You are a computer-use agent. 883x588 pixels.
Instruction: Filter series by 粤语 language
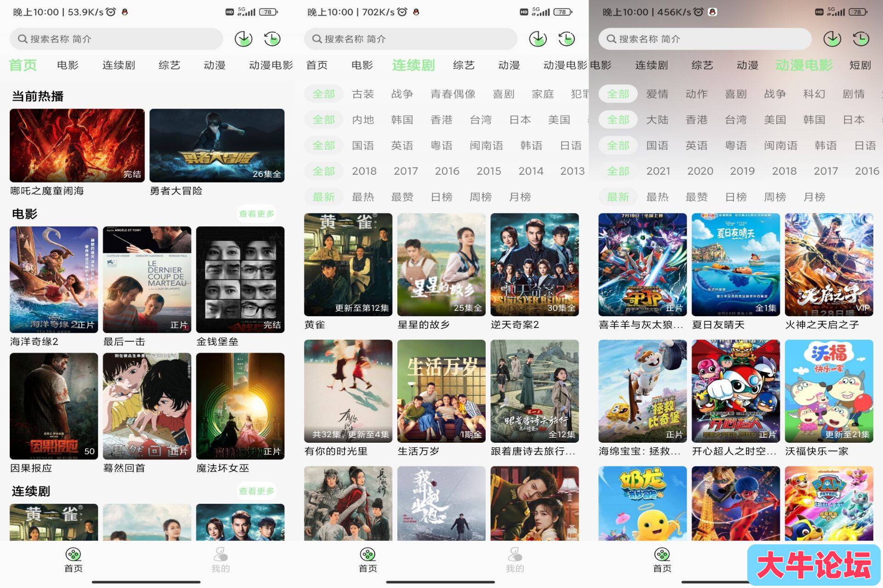pyautogui.click(x=441, y=145)
